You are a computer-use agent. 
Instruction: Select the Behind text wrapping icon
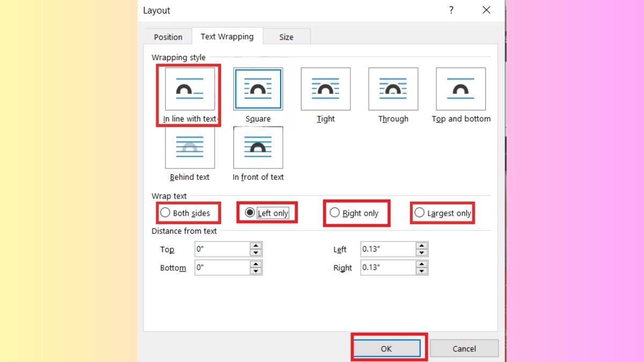[x=190, y=147]
